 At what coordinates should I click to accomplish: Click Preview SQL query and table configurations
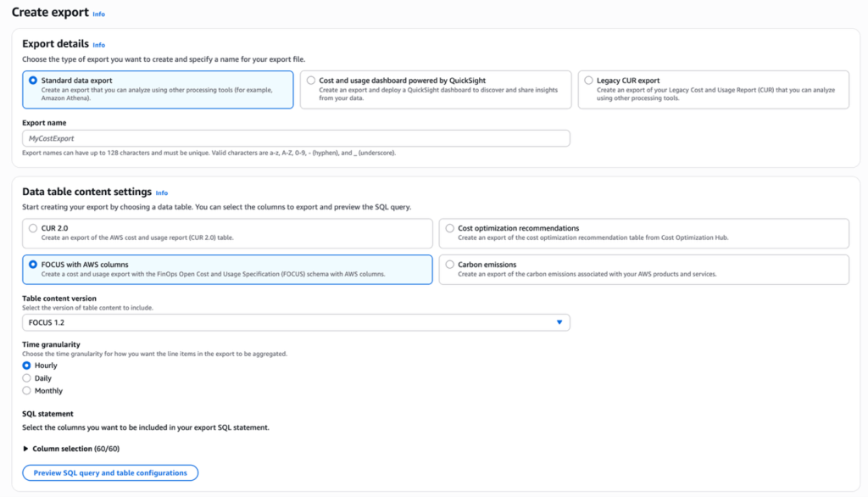pyautogui.click(x=110, y=472)
